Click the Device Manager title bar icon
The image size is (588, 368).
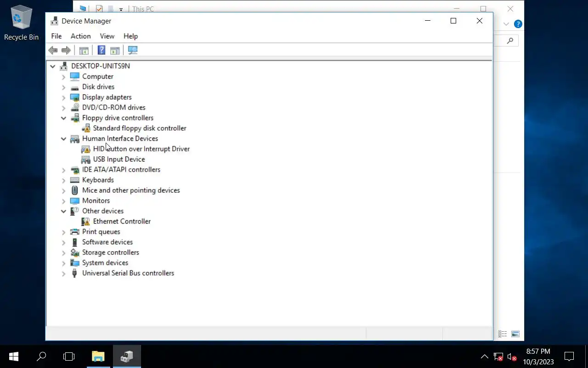55,21
